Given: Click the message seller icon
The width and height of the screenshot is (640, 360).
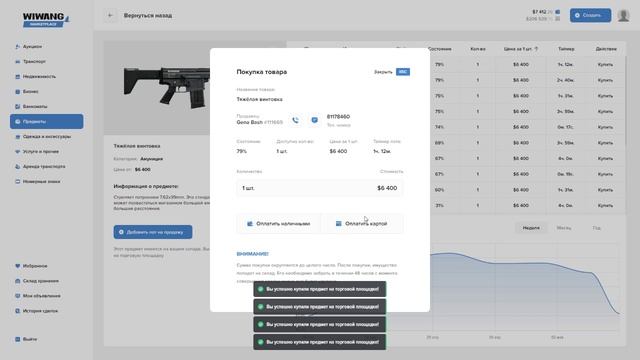Looking at the screenshot, I should [314, 120].
